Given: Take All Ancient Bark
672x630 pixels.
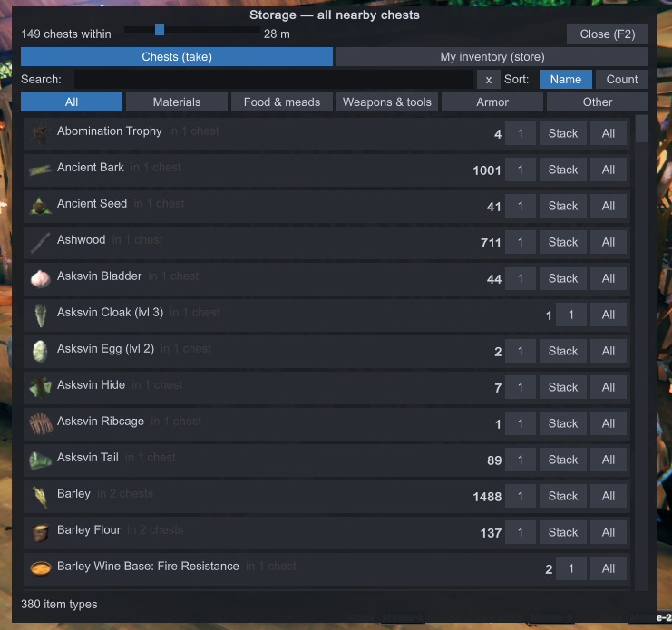Looking at the screenshot, I should click(609, 170).
